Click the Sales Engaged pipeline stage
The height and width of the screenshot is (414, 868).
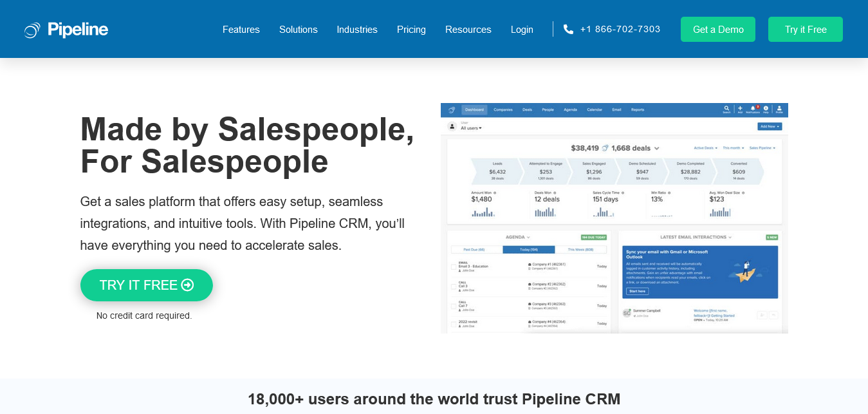[594, 171]
